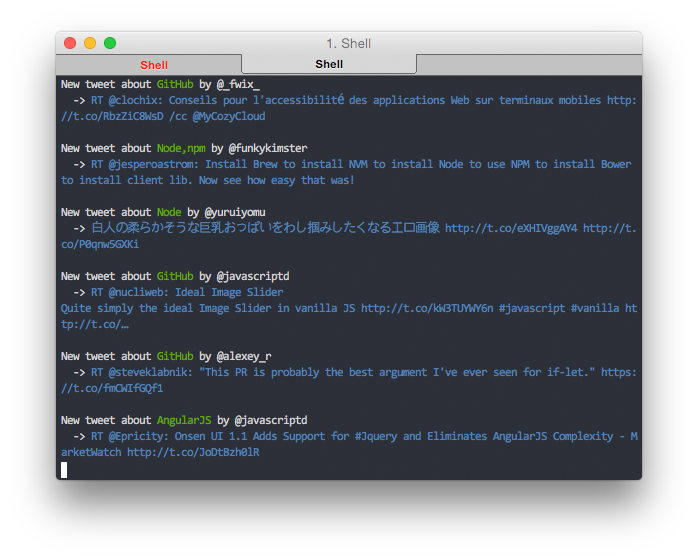Click the username @funkykimster
The height and width of the screenshot is (560, 698).
268,148
